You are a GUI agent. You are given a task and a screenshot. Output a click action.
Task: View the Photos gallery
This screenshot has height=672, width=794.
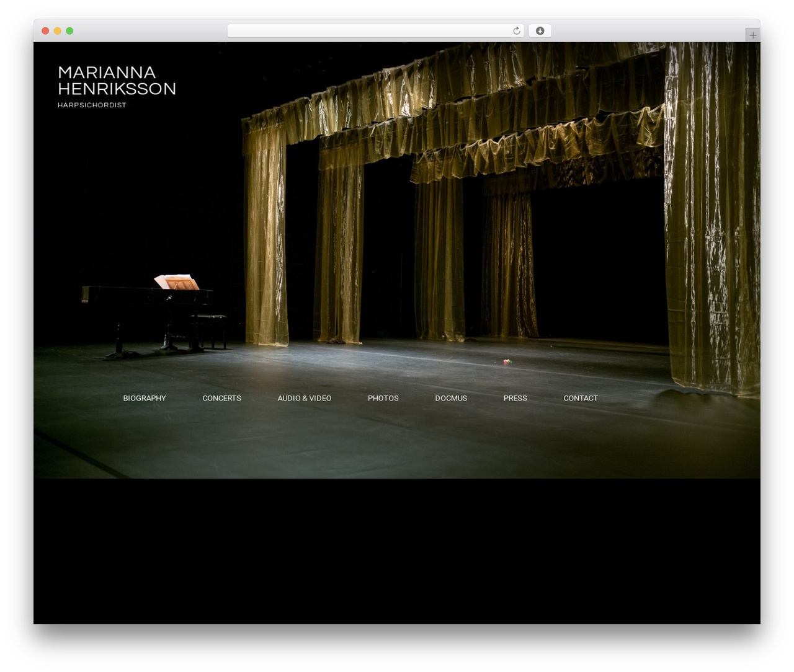pos(383,398)
